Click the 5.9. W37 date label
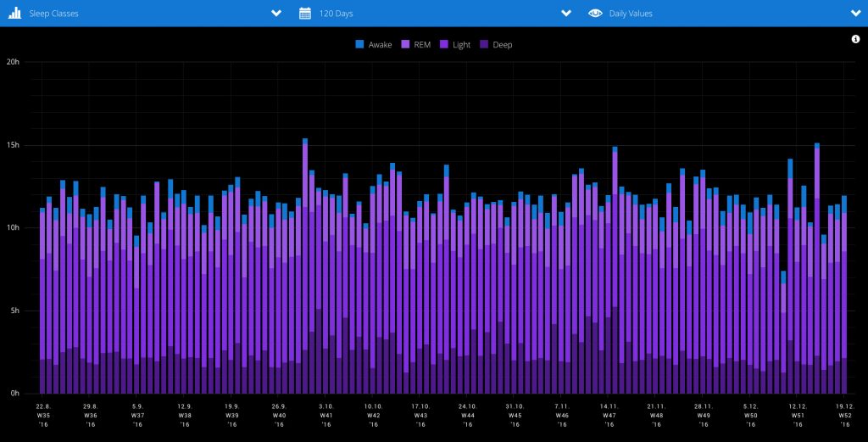Screen dimensions: 868x442 click(x=137, y=416)
